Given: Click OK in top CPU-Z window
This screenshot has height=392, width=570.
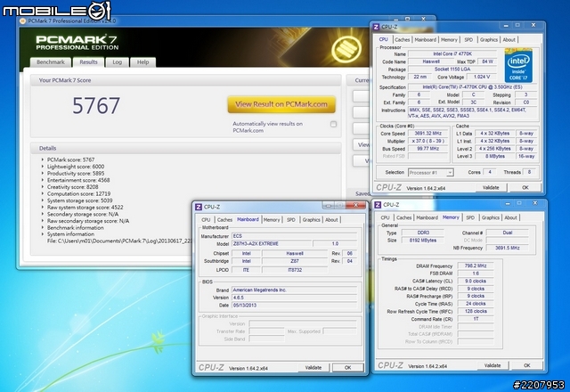Looking at the screenshot, I should tap(525, 188).
